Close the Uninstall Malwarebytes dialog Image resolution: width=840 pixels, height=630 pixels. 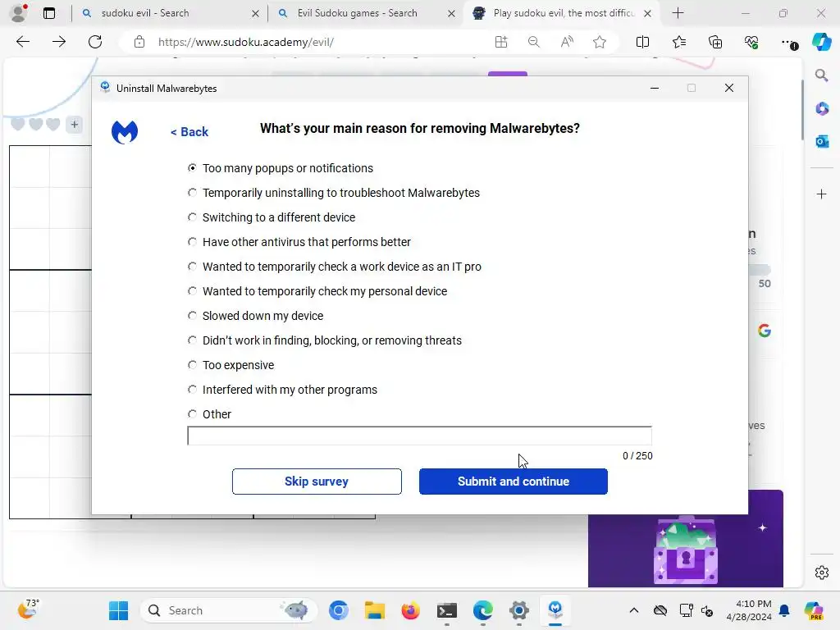click(728, 88)
